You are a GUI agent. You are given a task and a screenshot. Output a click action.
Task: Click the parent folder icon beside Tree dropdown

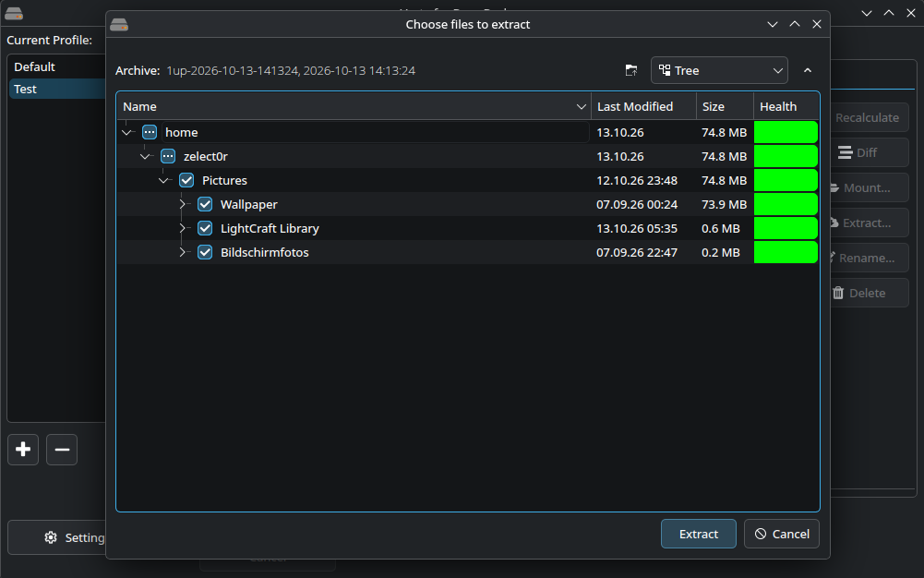pos(631,71)
